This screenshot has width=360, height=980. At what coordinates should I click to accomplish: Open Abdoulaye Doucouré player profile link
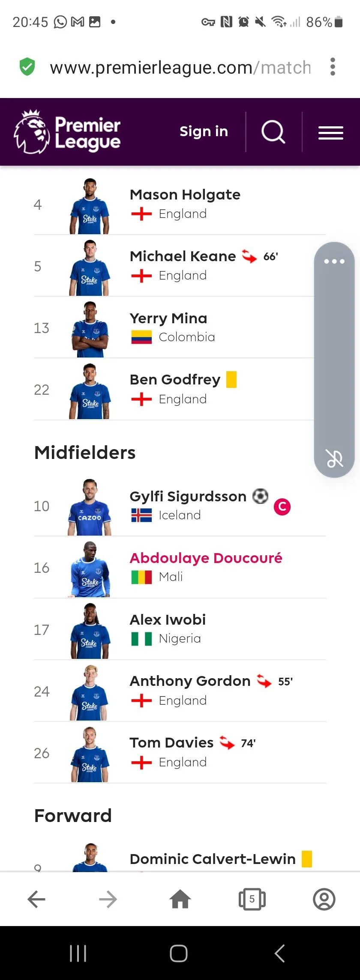206,558
